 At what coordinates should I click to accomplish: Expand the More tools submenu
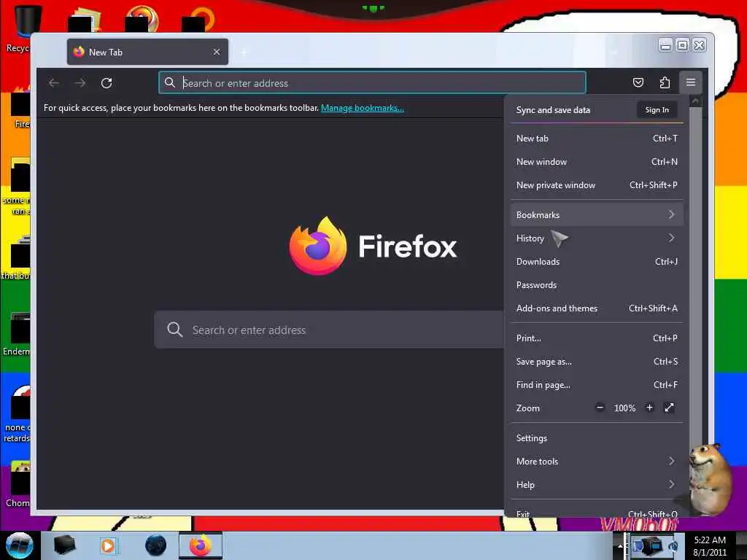coord(597,461)
